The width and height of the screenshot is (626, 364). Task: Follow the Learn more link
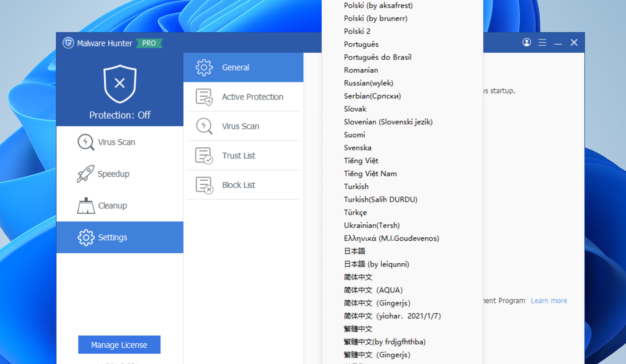tap(549, 301)
